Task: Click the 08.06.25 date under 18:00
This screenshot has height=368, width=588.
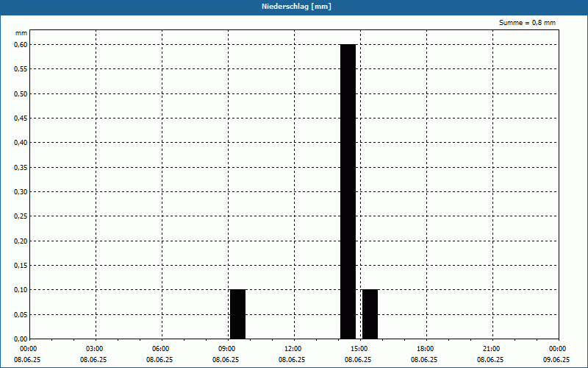Action: pyautogui.click(x=424, y=360)
